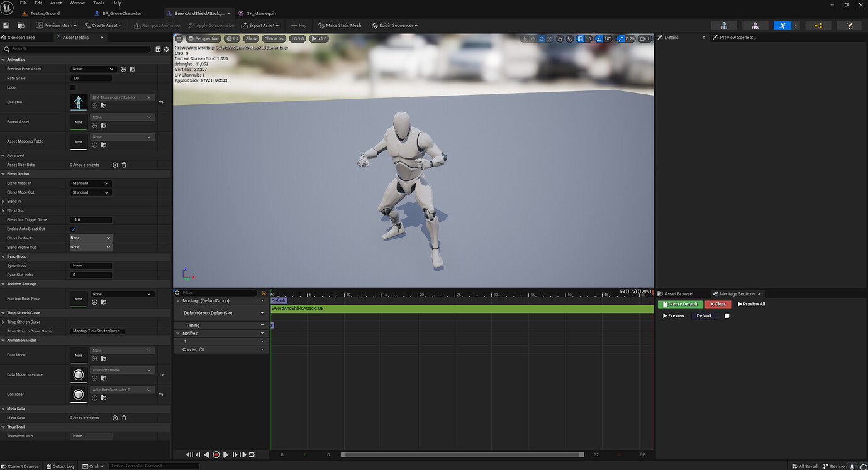The image size is (868, 470).
Task: Click the Rate Scale input field
Action: (91, 79)
